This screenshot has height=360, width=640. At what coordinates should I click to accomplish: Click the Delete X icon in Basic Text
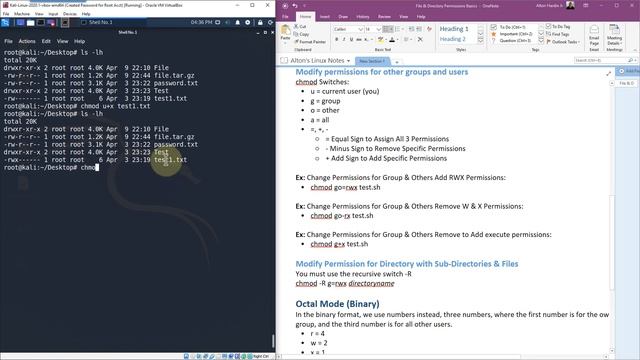(x=420, y=40)
